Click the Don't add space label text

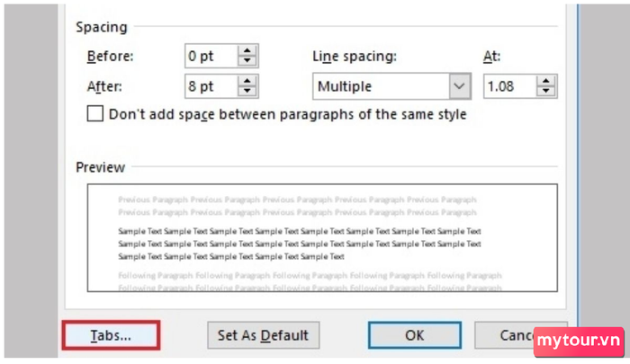[x=288, y=114]
